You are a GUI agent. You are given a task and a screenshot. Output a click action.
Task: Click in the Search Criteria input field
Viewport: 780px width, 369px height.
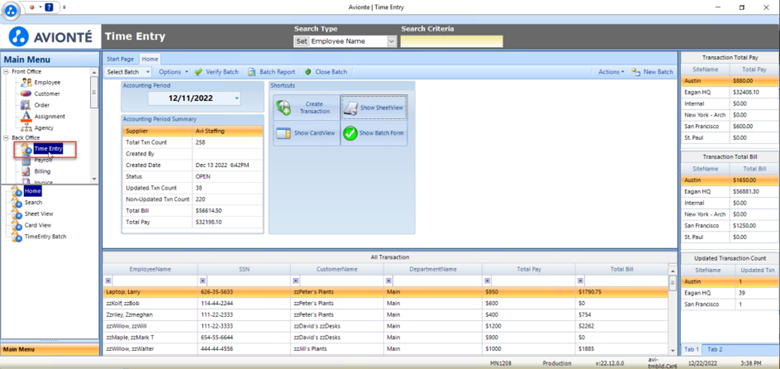452,41
